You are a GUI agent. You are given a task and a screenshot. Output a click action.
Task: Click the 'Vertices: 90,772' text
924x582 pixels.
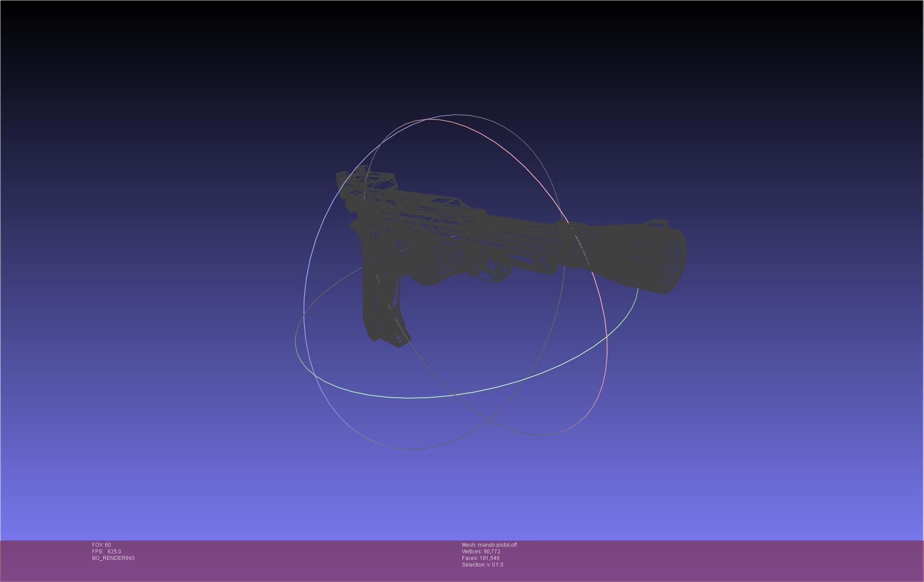click(481, 552)
